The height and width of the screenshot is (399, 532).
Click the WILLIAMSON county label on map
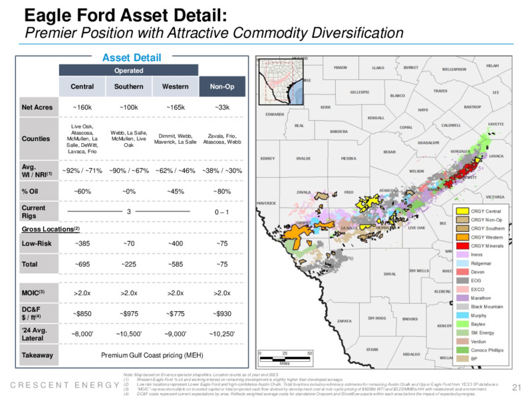click(x=454, y=69)
